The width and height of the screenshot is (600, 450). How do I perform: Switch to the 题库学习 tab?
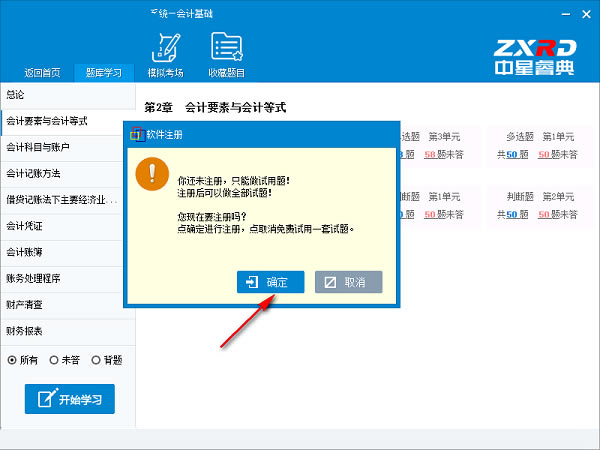[104, 73]
